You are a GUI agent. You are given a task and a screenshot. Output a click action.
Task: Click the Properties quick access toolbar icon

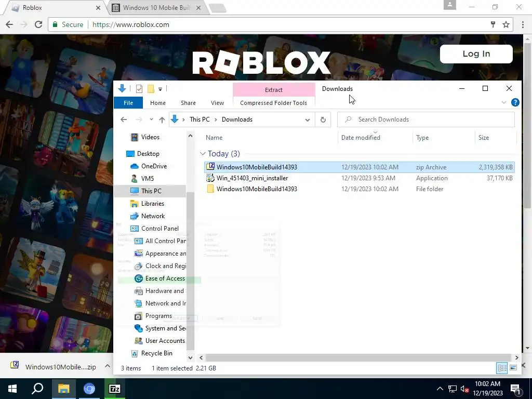pos(139,89)
